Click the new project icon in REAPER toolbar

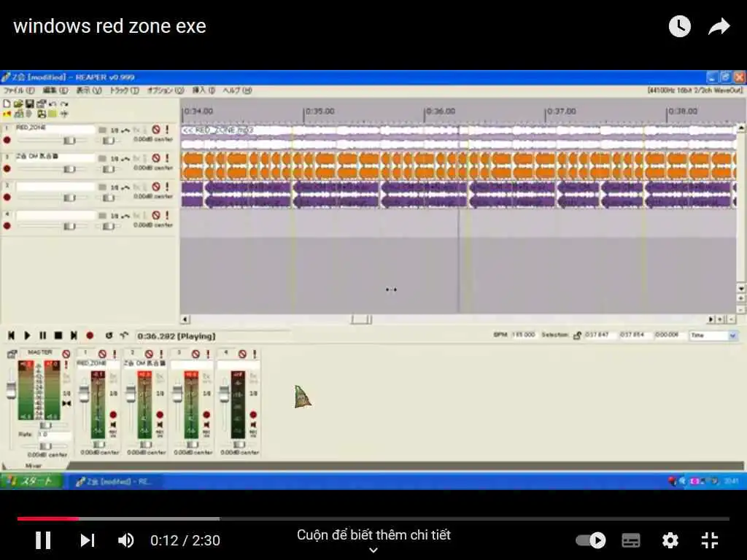7,104
